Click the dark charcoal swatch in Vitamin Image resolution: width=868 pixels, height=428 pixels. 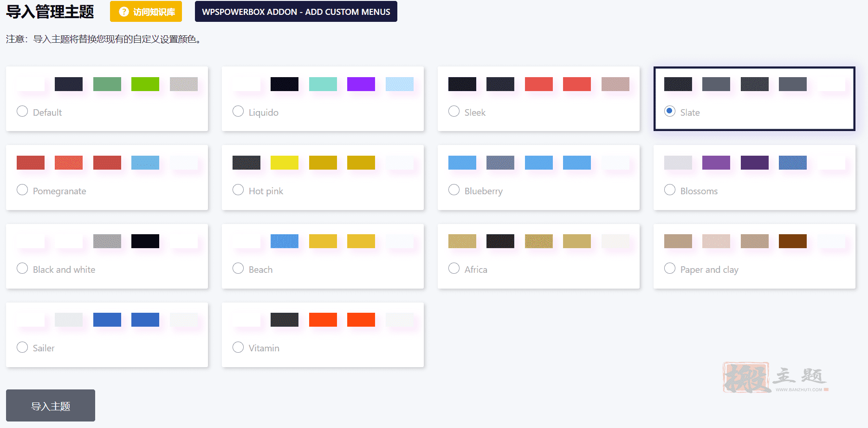click(285, 320)
